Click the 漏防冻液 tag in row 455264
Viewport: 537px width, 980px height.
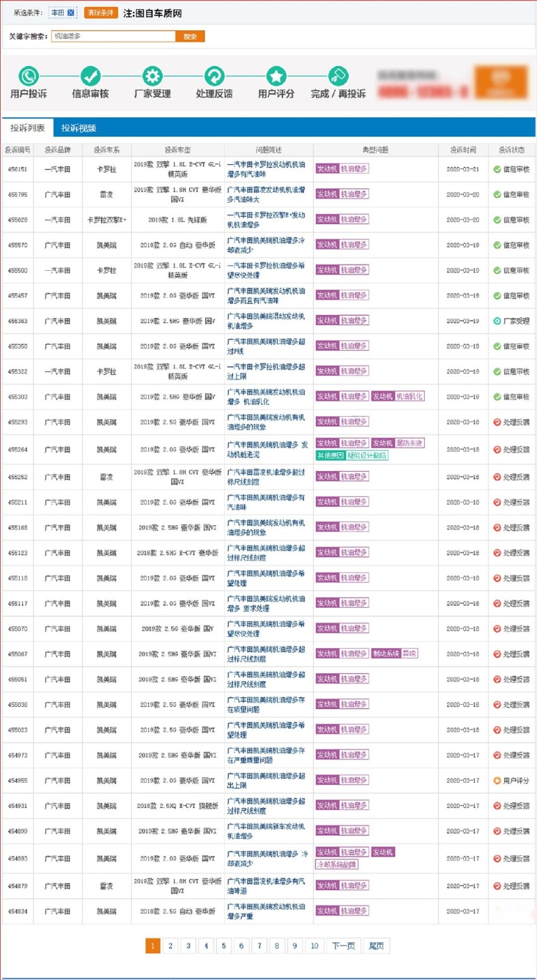click(410, 443)
